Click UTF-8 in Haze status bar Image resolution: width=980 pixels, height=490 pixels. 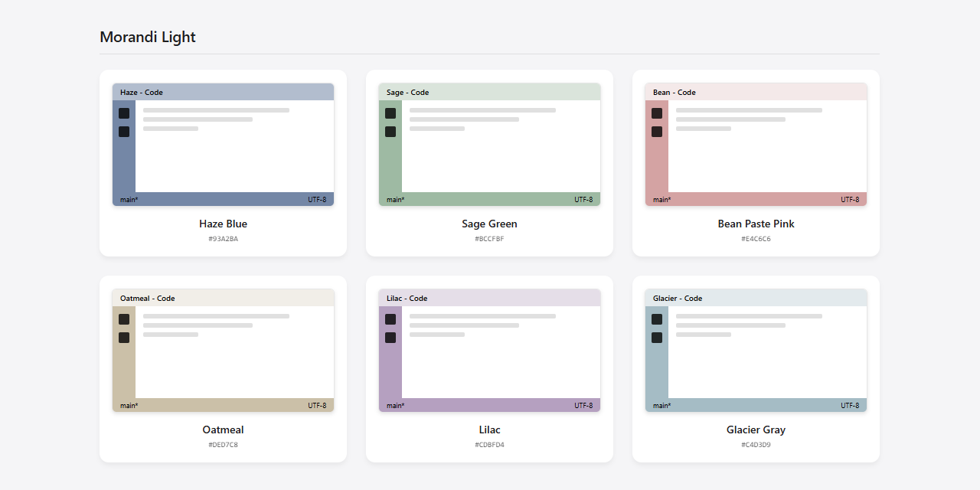pos(317,200)
